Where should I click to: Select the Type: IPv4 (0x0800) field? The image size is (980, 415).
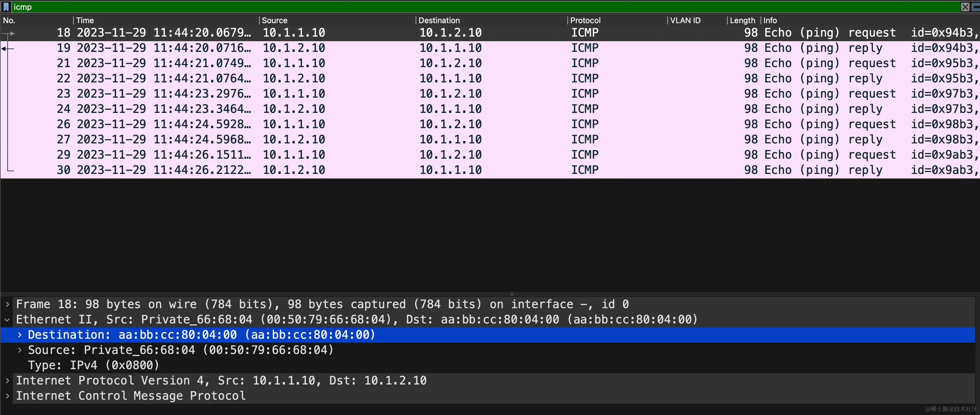tap(94, 365)
